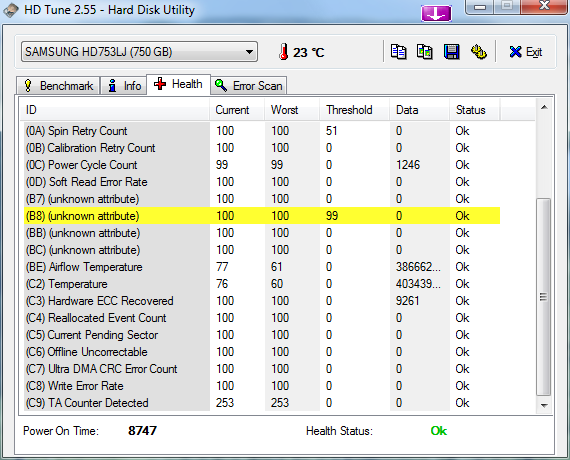This screenshot has height=460, width=570.
Task: Select the (C2) Temperature row
Action: [x=262, y=284]
